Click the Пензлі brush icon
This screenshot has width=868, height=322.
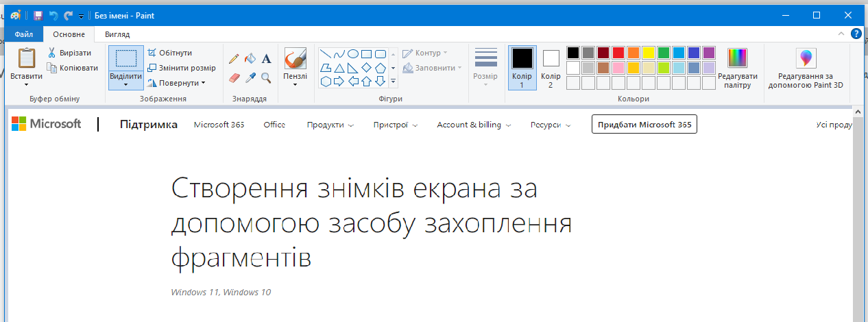point(295,59)
